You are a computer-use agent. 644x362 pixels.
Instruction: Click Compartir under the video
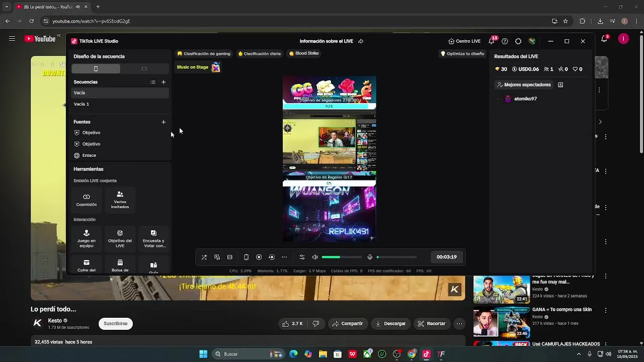[x=347, y=324]
